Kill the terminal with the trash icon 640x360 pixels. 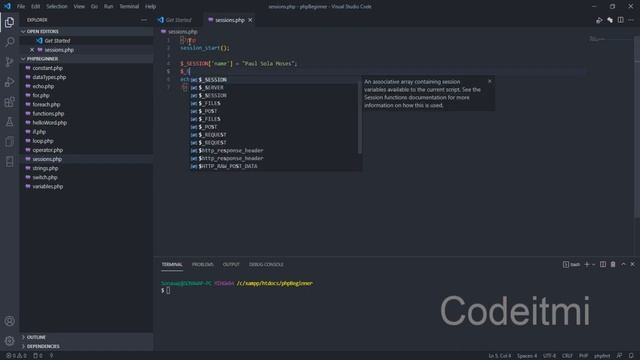point(613,264)
